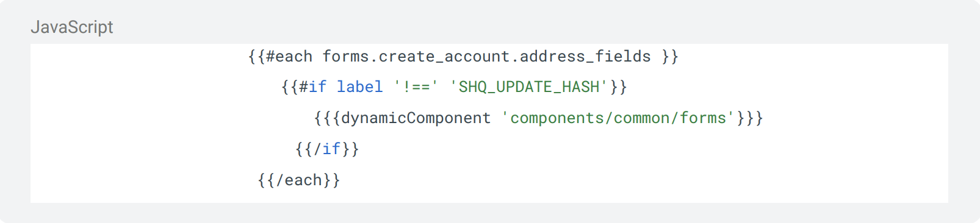Click the triple opening braces before dynamicComponent
The width and height of the screenshot is (980, 223).
328,118
